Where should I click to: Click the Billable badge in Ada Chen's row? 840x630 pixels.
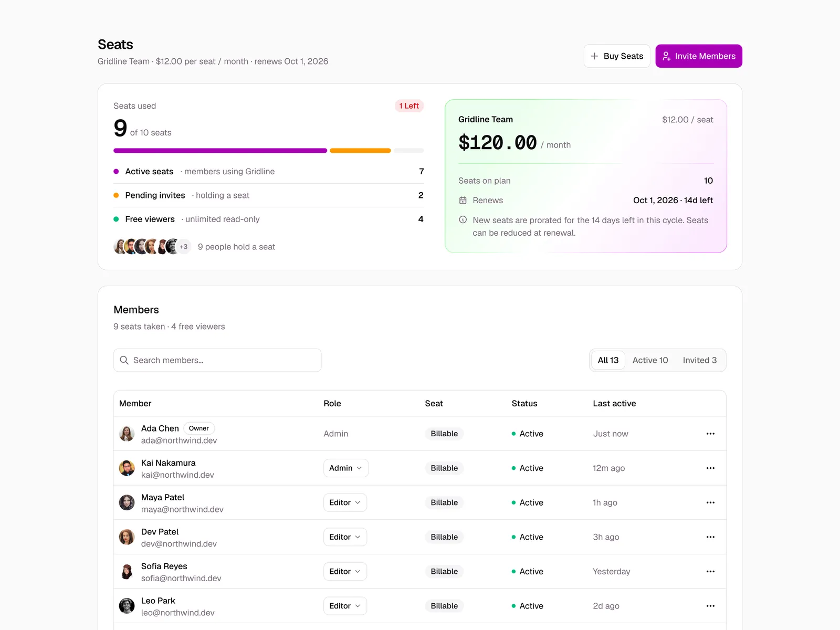click(444, 434)
